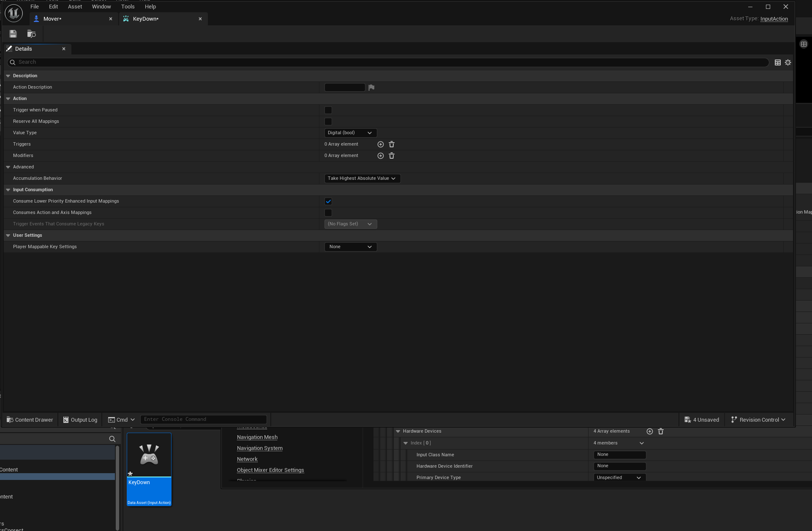
Task: Add a new Triggers array element
Action: (380, 144)
